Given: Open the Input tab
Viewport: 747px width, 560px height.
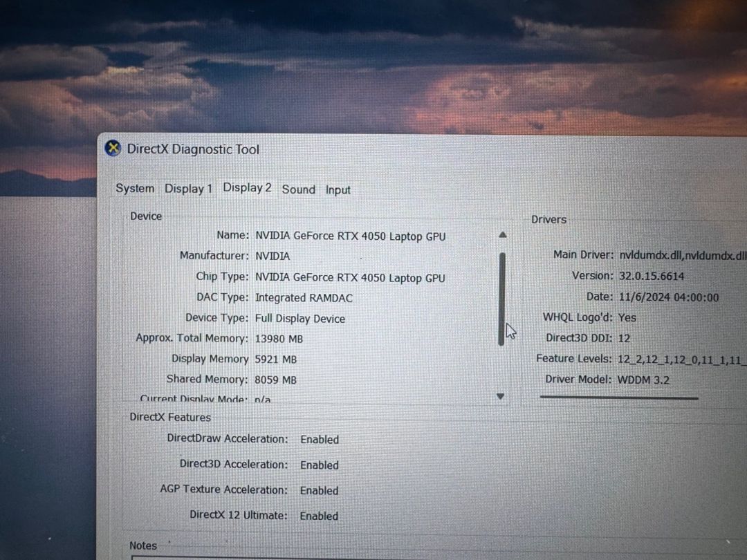Looking at the screenshot, I should tap(338, 190).
